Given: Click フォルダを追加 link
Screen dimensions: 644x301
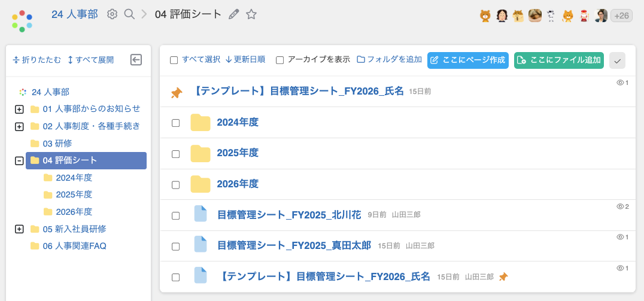Looking at the screenshot, I should pyautogui.click(x=390, y=60).
